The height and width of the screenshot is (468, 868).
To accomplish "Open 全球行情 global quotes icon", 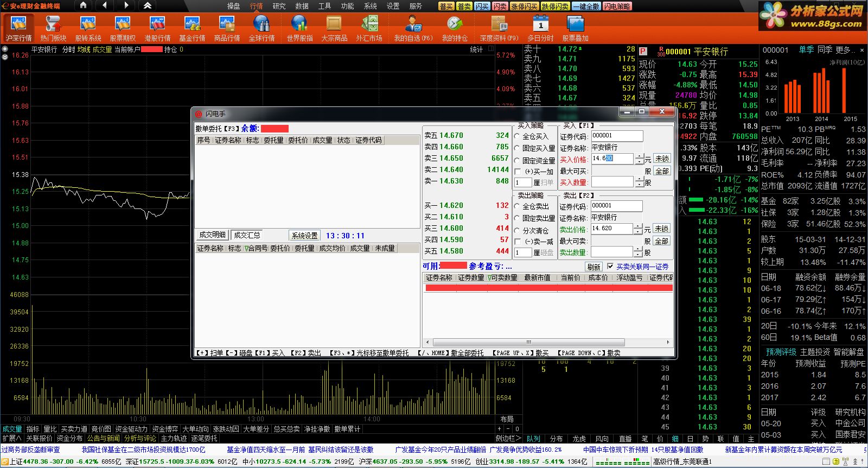I will coord(261,28).
